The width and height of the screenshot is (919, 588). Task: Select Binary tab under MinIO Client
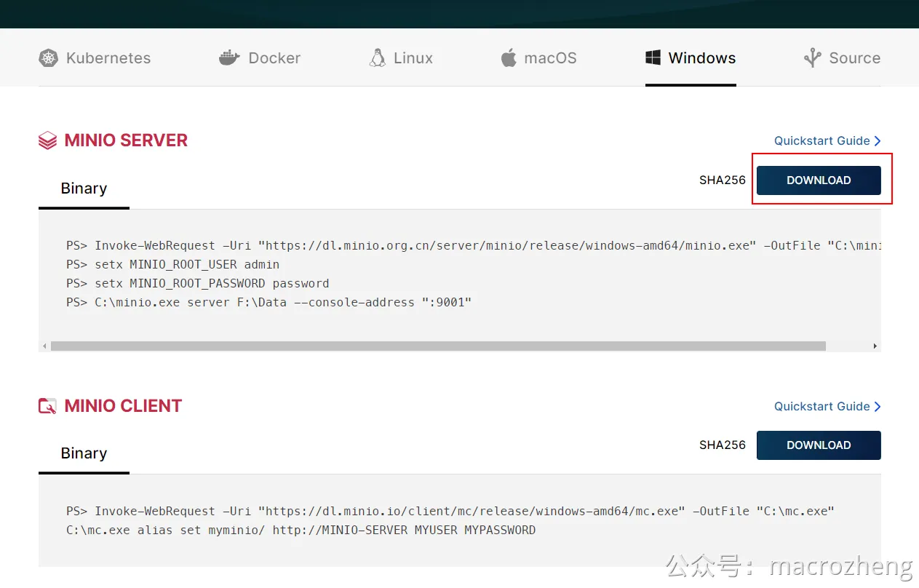(x=84, y=453)
